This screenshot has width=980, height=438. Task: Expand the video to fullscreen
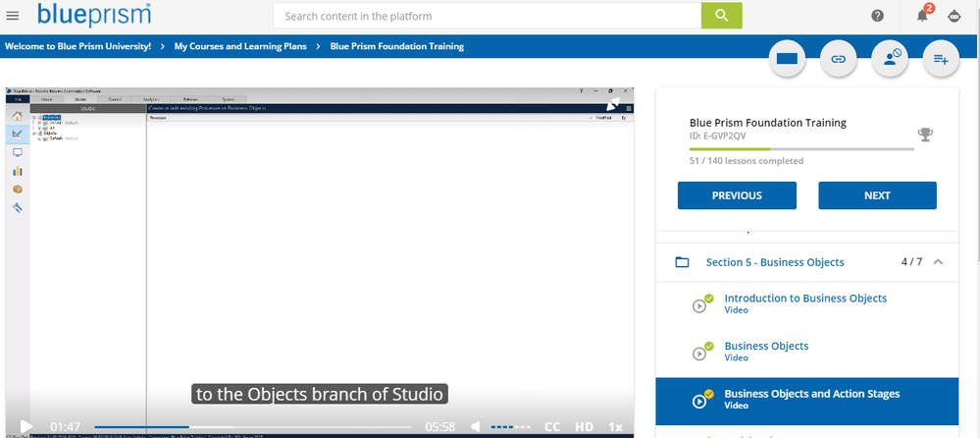612,104
